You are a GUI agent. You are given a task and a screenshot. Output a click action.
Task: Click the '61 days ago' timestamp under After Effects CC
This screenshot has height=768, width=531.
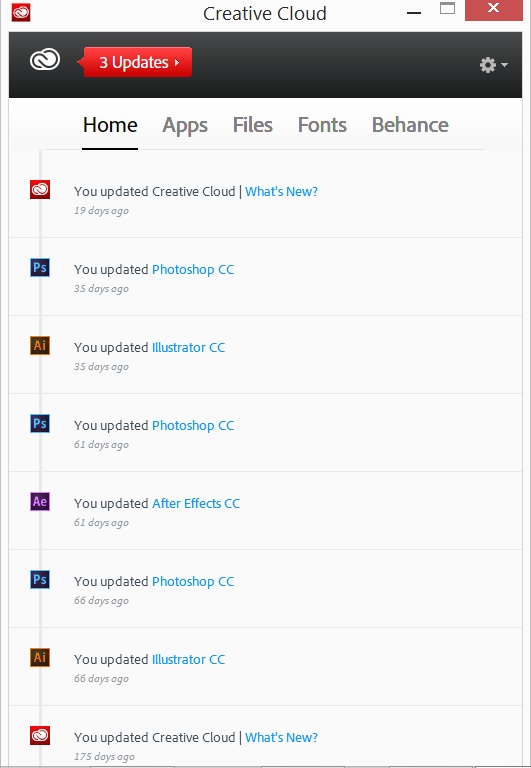pyautogui.click(x=101, y=523)
